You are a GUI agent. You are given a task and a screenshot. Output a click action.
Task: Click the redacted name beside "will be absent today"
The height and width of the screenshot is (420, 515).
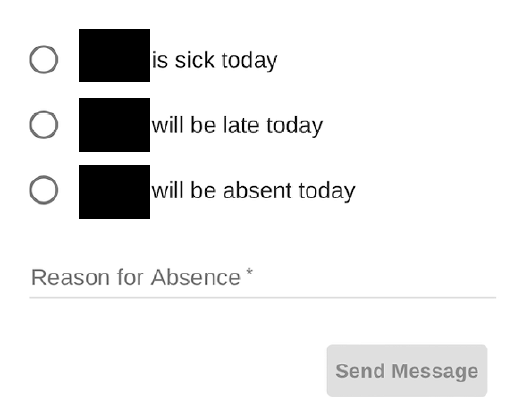[x=114, y=192]
